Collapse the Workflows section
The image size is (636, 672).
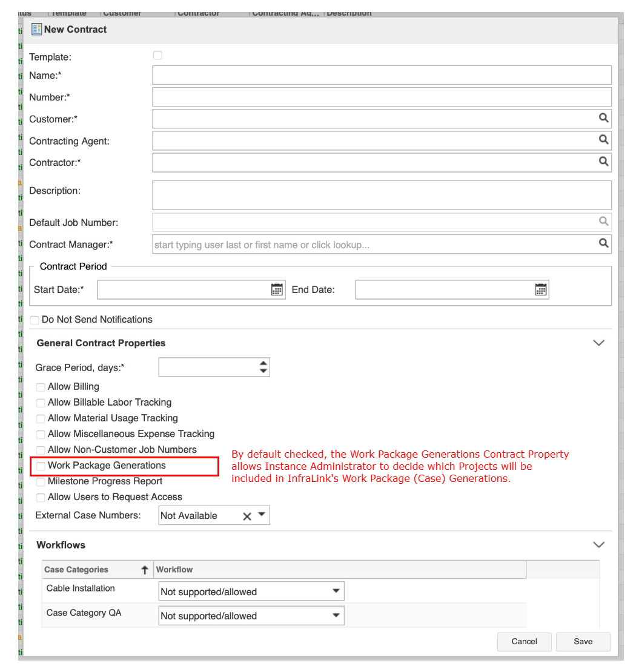(x=598, y=545)
